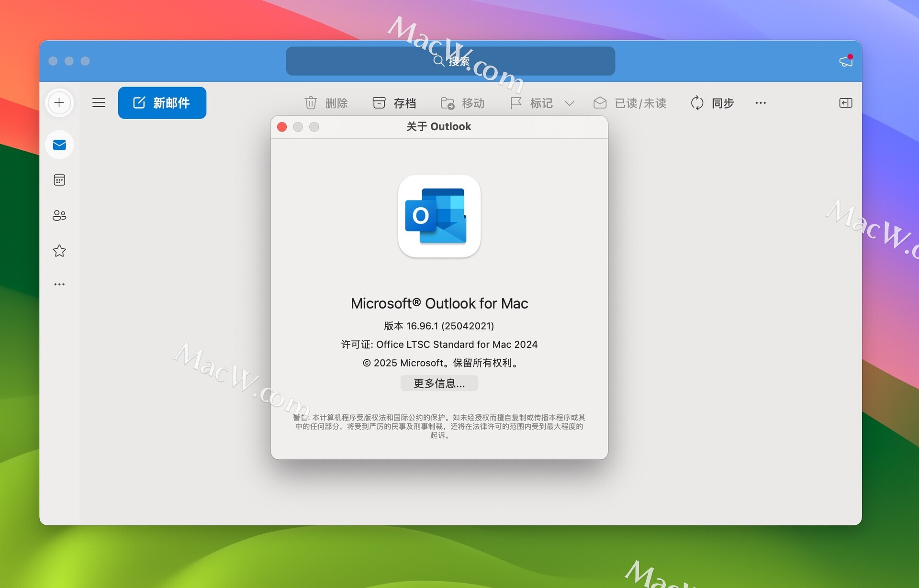The height and width of the screenshot is (588, 919).
Task: Compose a new mail with 新邮件
Action: click(x=162, y=103)
